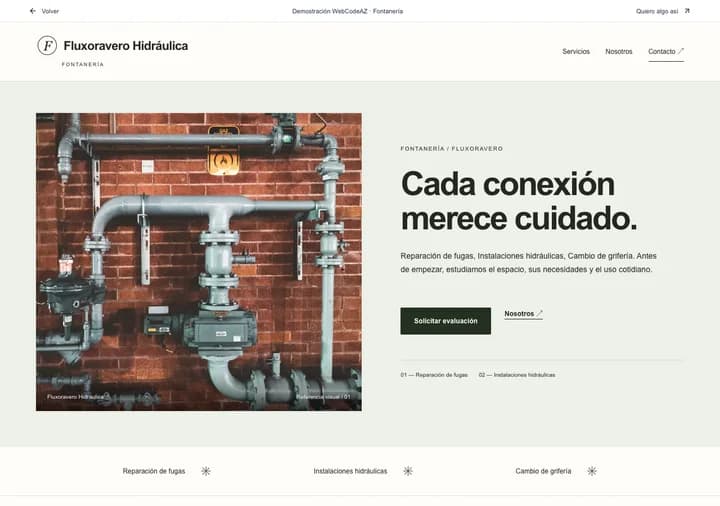720x506 pixels.
Task: Click 'Cambio de grifería' in the bottom strip
Action: [543, 471]
